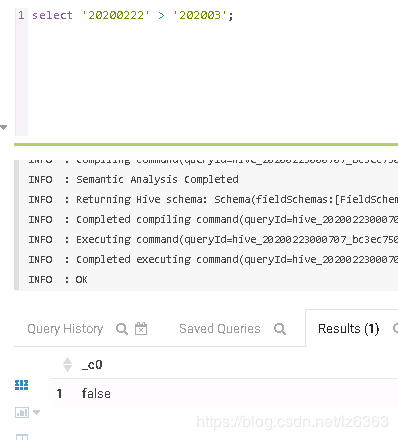Sort the _c0 column using the sort arrows
398x440 pixels.
coord(67,364)
